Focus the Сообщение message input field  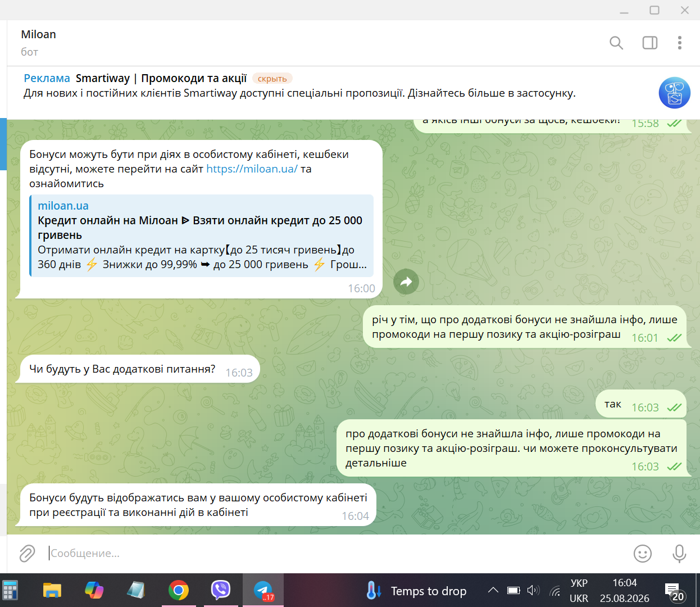[x=337, y=554]
